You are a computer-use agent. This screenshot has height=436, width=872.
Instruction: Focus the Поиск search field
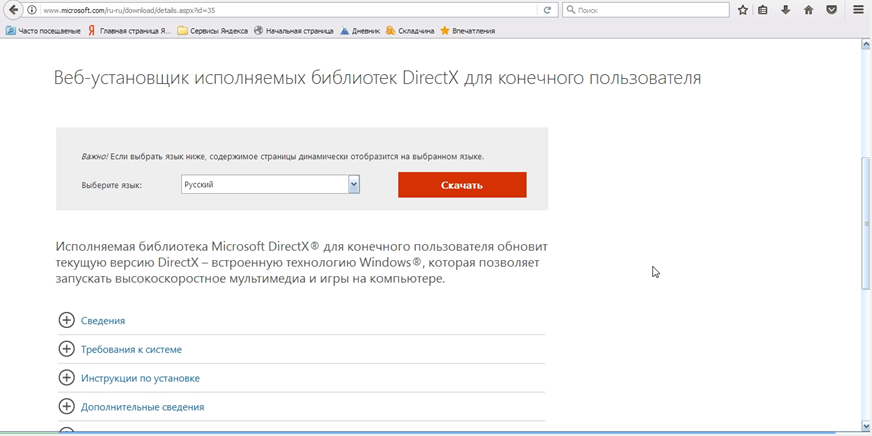tap(650, 10)
